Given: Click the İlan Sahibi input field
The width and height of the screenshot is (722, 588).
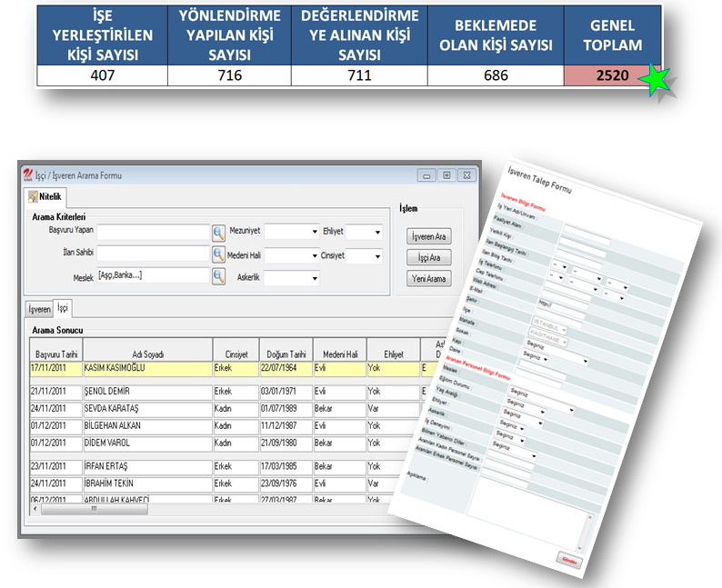Looking at the screenshot, I should (154, 254).
